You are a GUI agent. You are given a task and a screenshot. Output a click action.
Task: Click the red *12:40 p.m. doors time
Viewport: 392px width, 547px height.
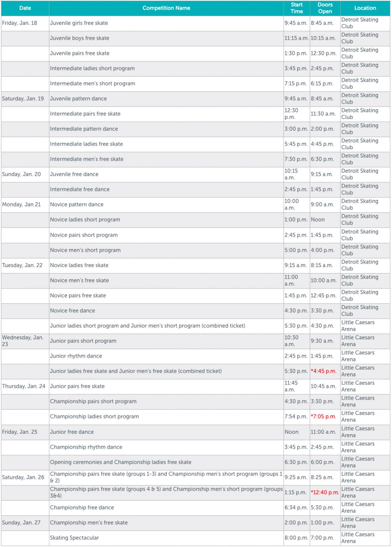[x=325, y=493]
